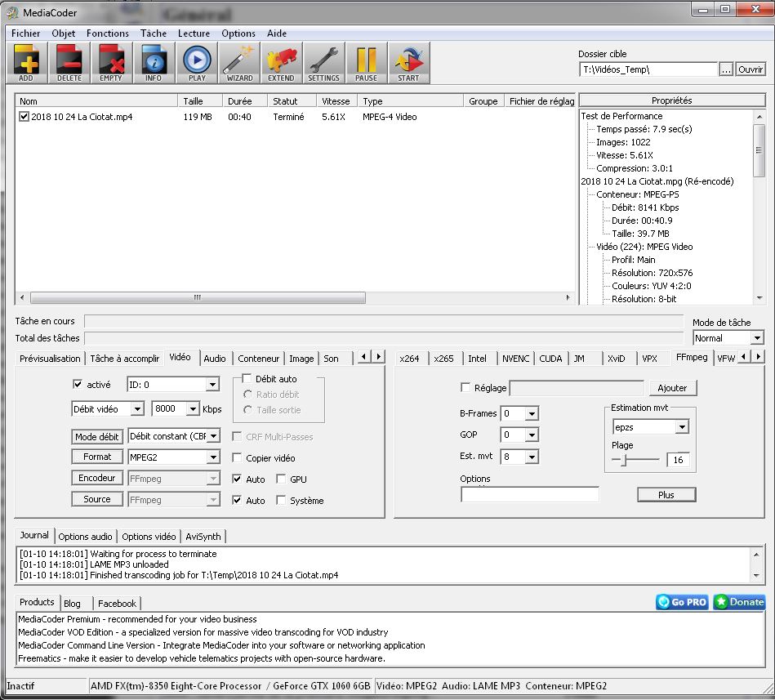Image resolution: width=775 pixels, height=700 pixels.
Task: Click the Ouvrir button
Action: coord(751,70)
